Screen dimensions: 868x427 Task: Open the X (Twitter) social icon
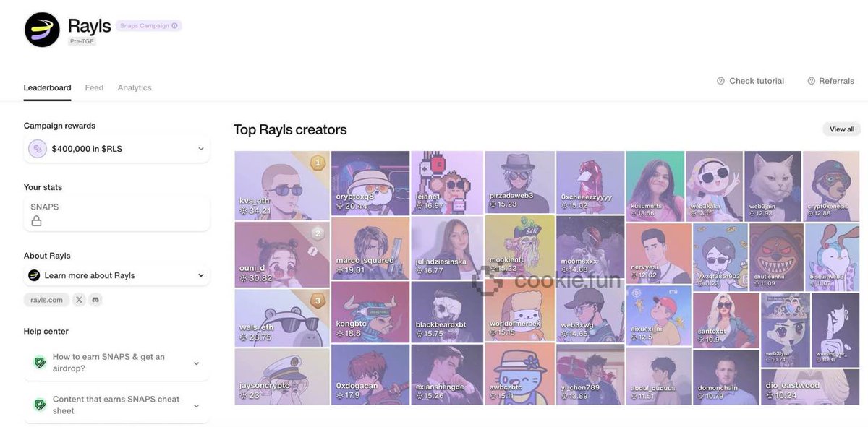coord(79,300)
